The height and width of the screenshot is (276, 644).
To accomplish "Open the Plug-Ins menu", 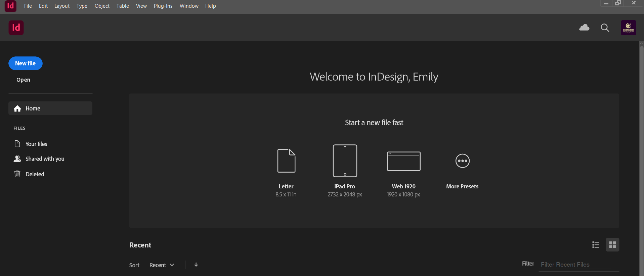I will 163,6.
